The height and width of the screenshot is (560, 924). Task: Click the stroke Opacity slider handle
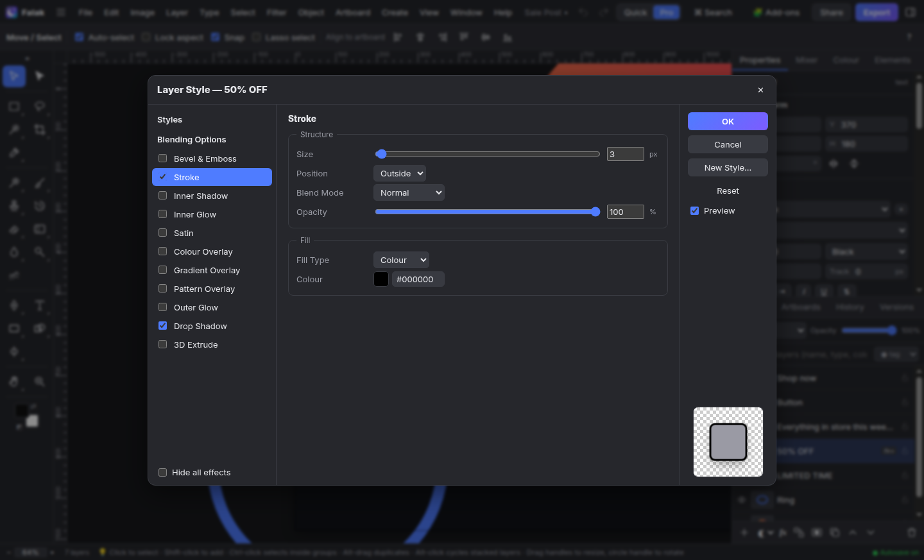click(x=595, y=212)
